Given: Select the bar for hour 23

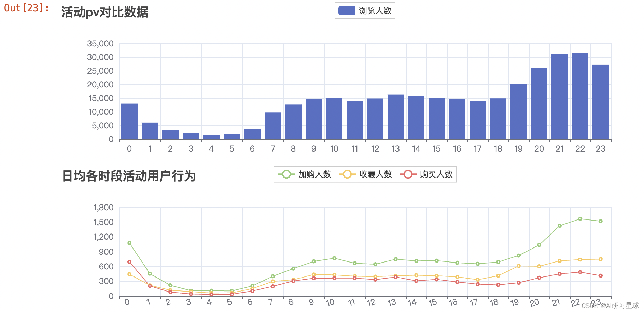Looking at the screenshot, I should coord(601,102).
